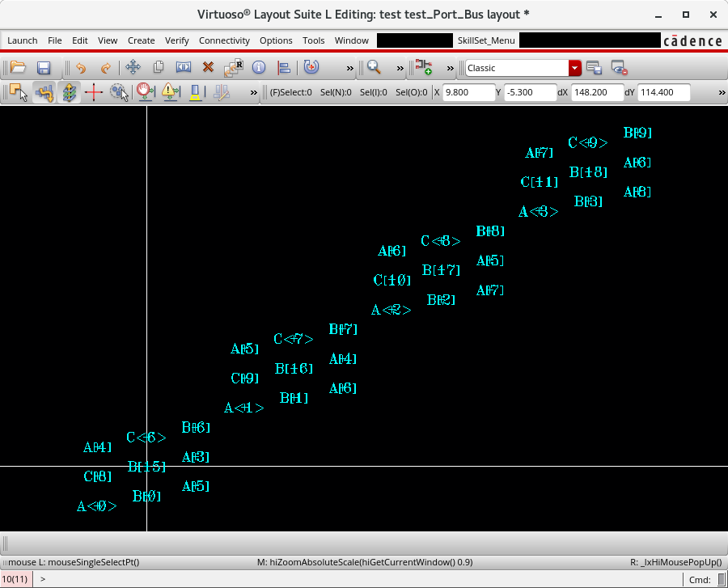
Task: Select the B[18] label in canvas
Action: click(x=588, y=172)
